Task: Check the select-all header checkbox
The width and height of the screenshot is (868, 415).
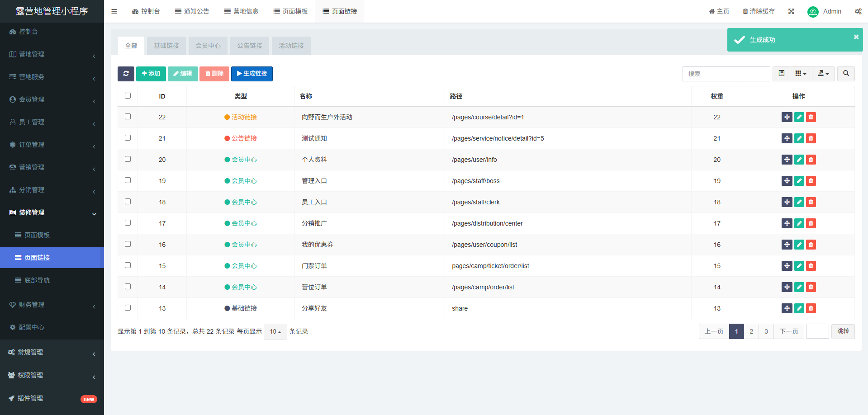Action: click(128, 95)
